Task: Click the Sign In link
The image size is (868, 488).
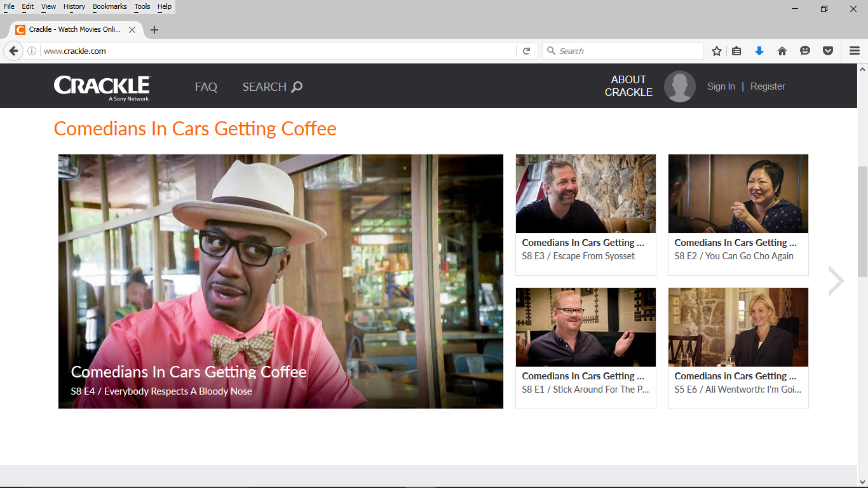Action: click(721, 86)
